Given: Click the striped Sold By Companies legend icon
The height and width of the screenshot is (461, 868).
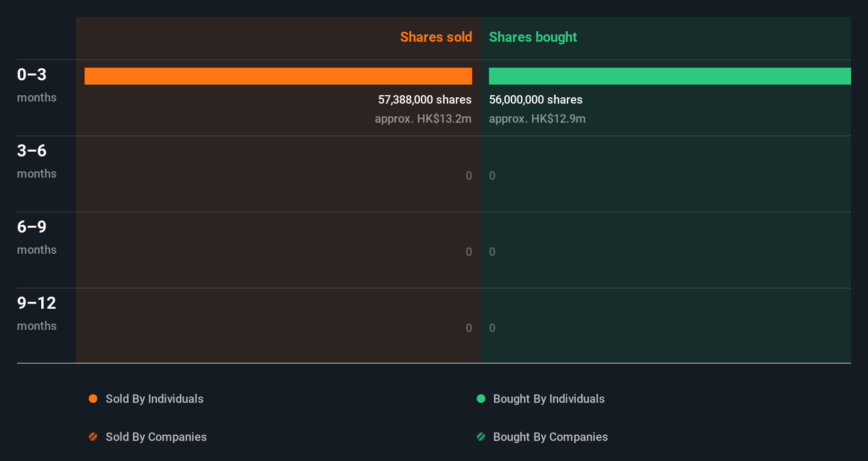Looking at the screenshot, I should tap(93, 437).
